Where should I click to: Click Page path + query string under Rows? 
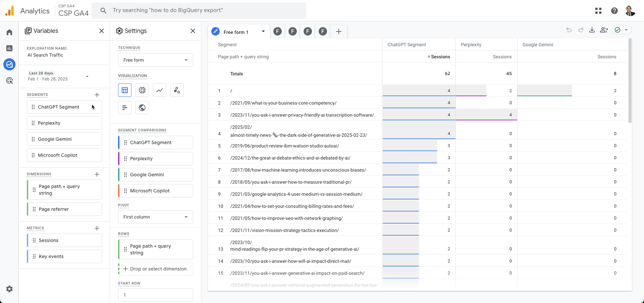[156, 249]
